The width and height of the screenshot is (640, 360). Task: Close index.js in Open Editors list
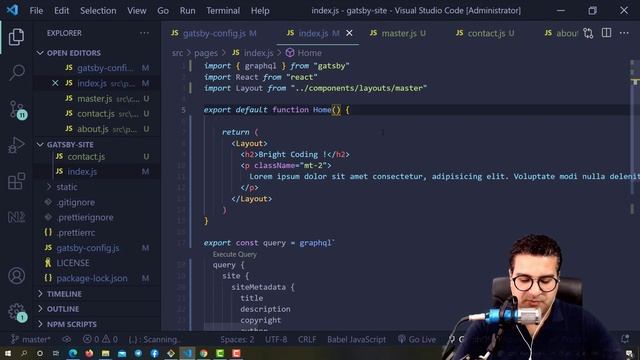point(55,83)
